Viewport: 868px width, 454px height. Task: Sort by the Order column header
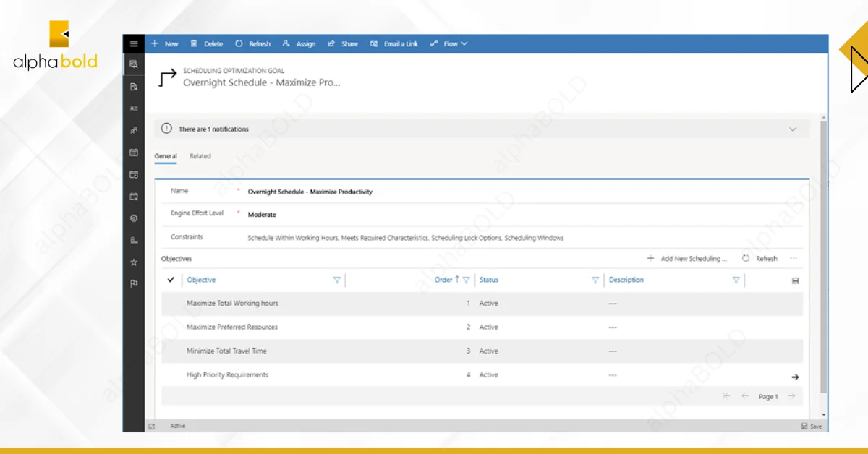tap(447, 280)
